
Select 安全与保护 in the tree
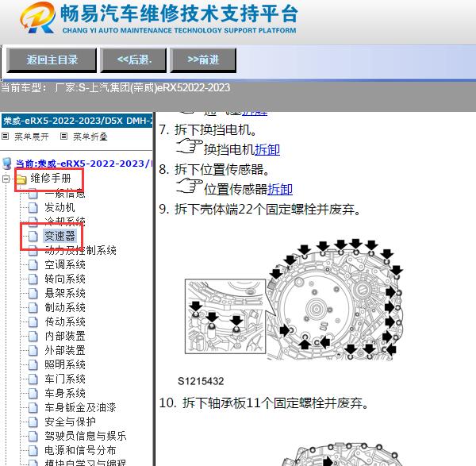[x=70, y=422]
